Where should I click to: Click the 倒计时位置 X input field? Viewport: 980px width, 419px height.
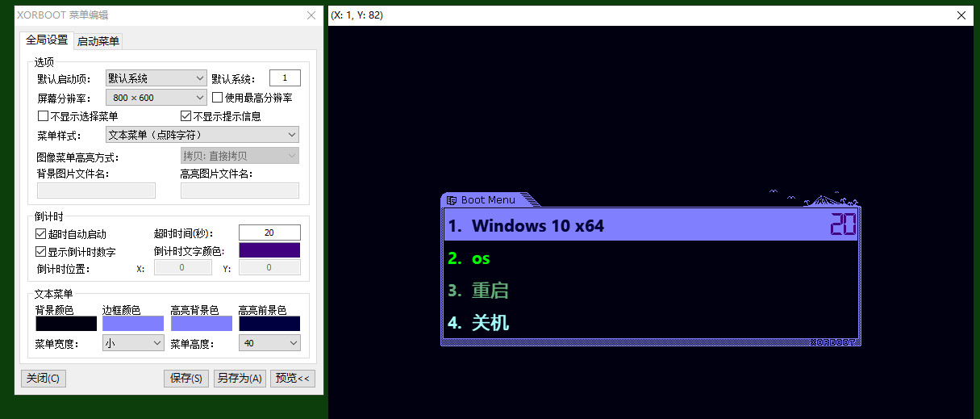pyautogui.click(x=182, y=267)
